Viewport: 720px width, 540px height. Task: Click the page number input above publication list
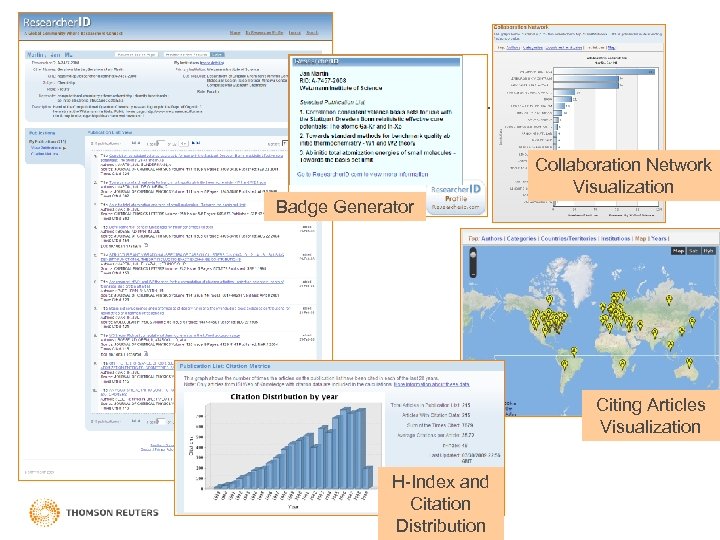[x=161, y=143]
